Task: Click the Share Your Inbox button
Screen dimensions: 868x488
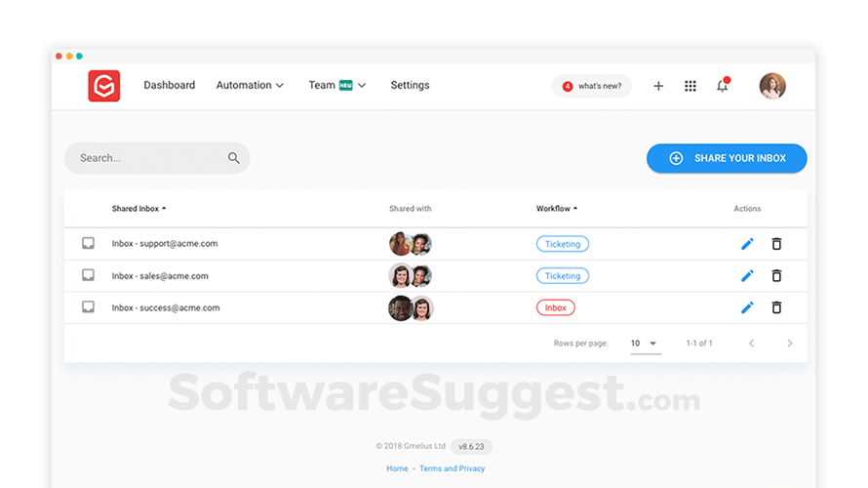Action: coord(727,158)
